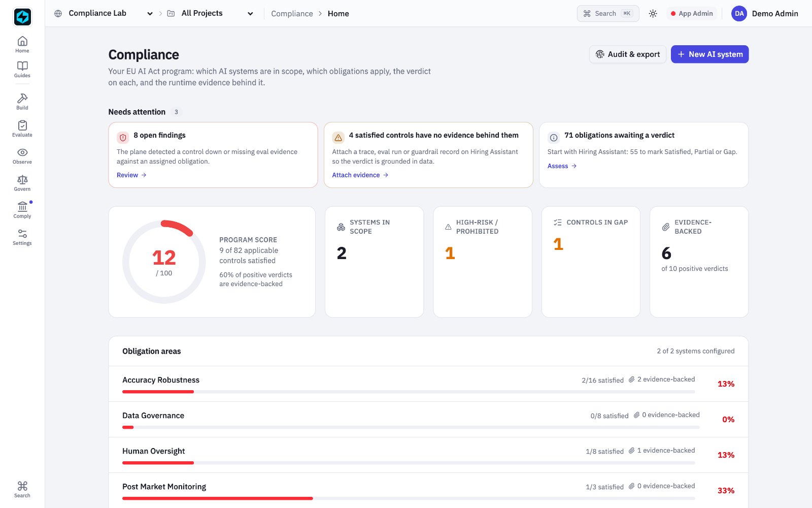Click the folder icon beside All Projects
This screenshot has width=812, height=508.
point(171,13)
